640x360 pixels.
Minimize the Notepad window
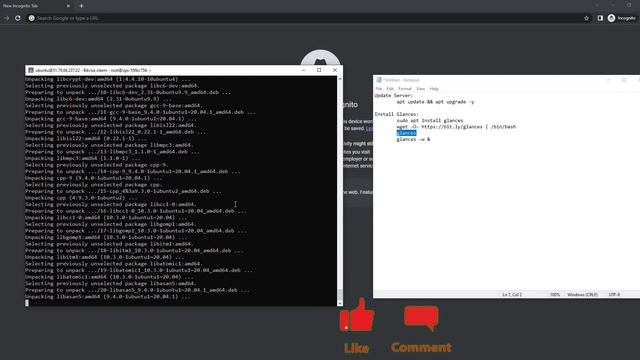pos(608,80)
